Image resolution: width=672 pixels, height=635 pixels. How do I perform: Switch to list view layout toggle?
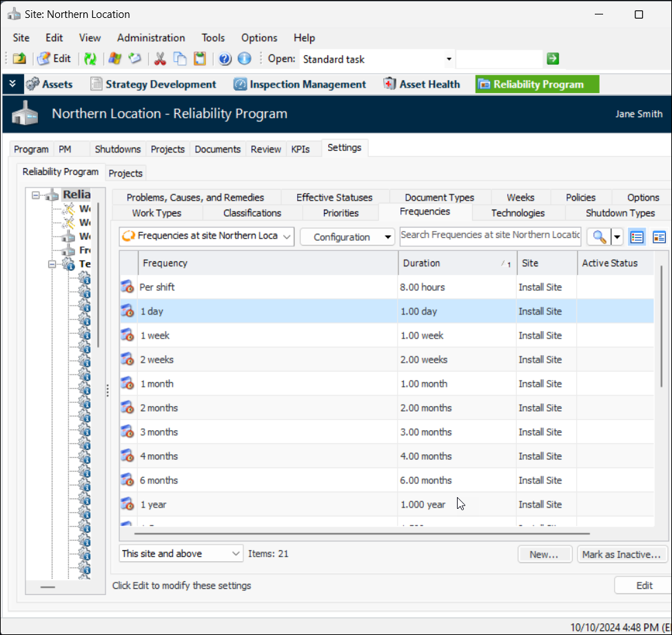coord(637,237)
